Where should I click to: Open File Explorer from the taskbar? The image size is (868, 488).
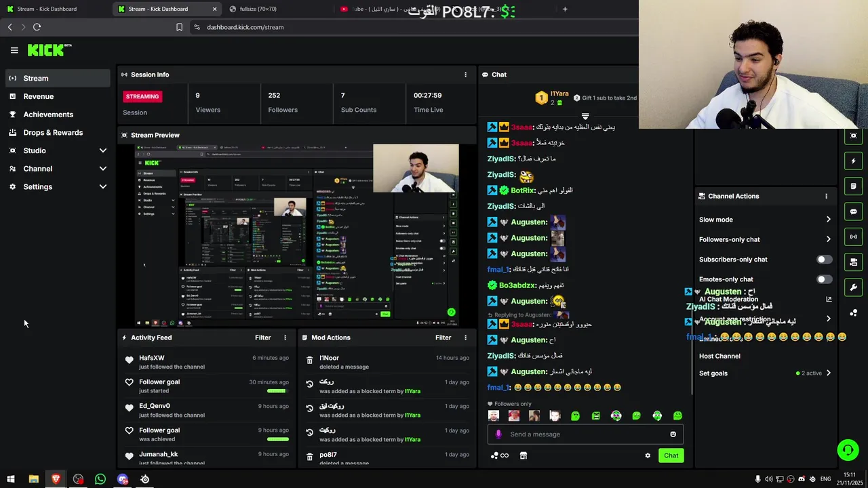(33, 479)
